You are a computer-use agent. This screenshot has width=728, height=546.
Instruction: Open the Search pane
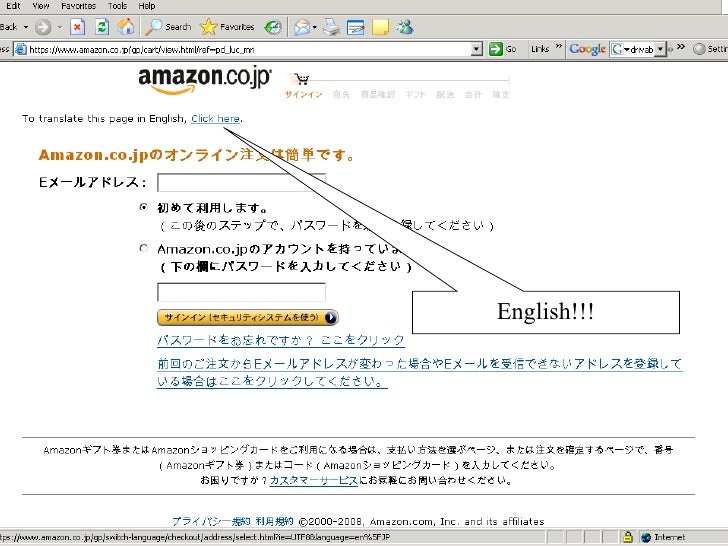168,27
